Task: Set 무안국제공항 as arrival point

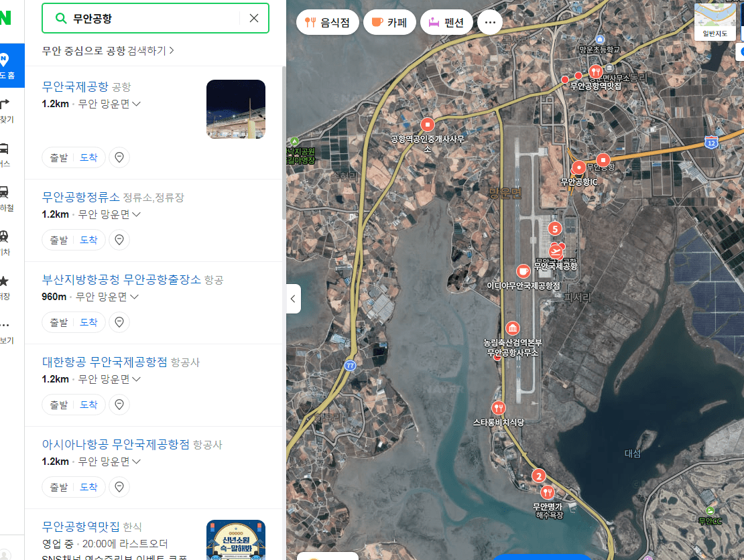Action: click(x=88, y=157)
